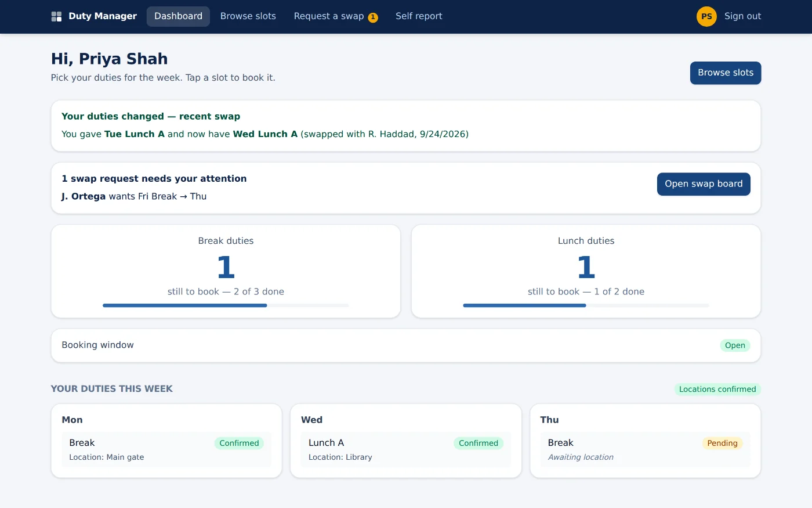
Task: Click the Lunch duties progress bar
Action: click(x=586, y=305)
